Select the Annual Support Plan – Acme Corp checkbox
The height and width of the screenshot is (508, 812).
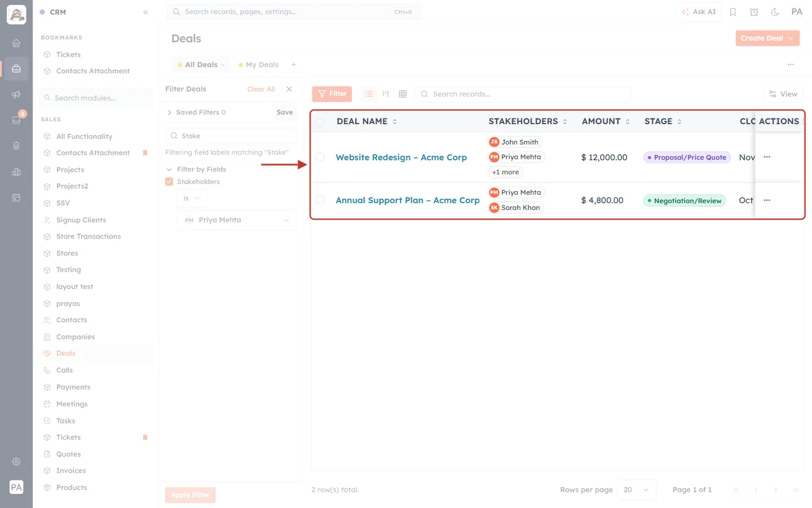[320, 200]
